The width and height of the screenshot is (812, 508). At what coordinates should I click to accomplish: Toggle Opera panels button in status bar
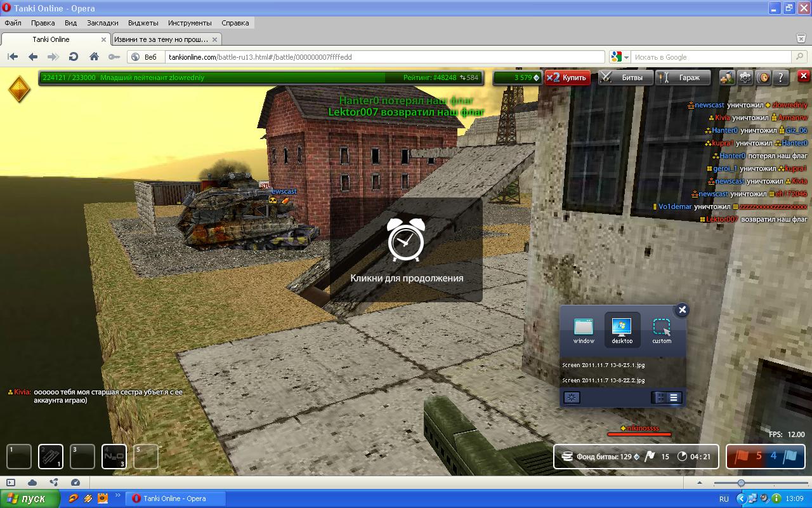[11, 483]
